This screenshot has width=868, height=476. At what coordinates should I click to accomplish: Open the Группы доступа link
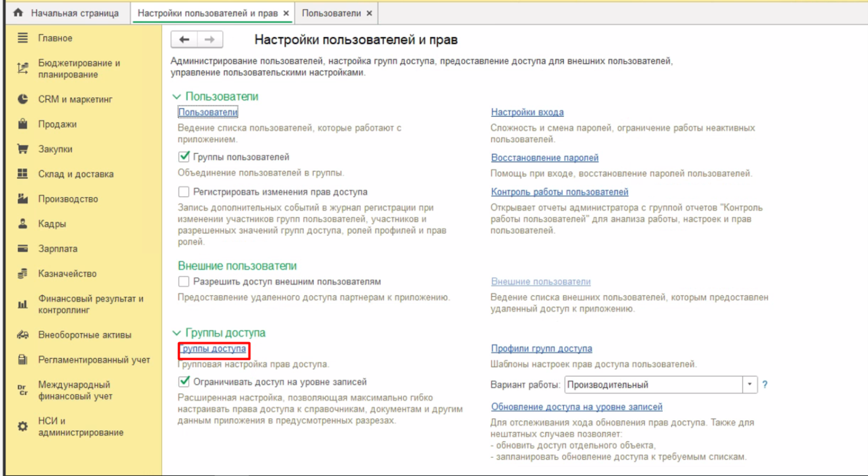[x=213, y=349]
